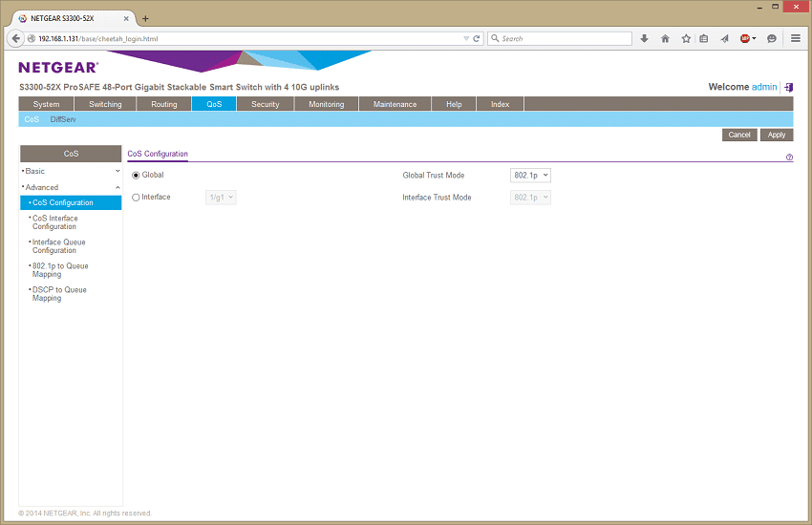Screen dimensions: 812x525
Task: Open the Global Trust Mode dropdown
Action: 530,176
